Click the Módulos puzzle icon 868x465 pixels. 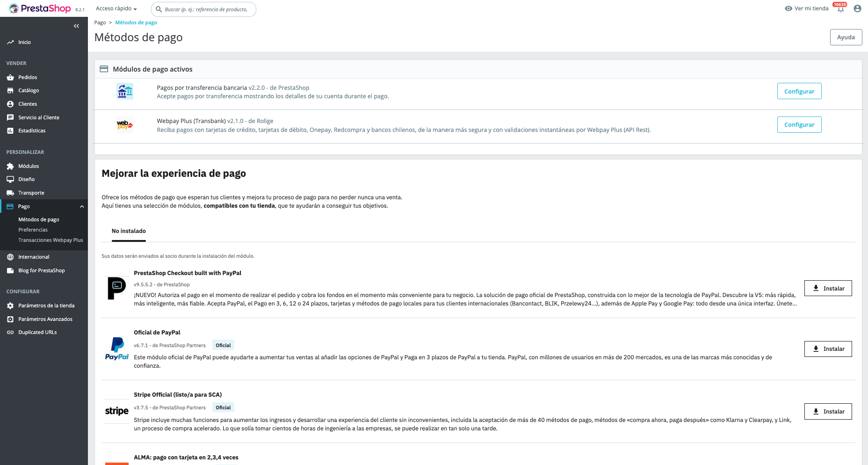click(10, 166)
